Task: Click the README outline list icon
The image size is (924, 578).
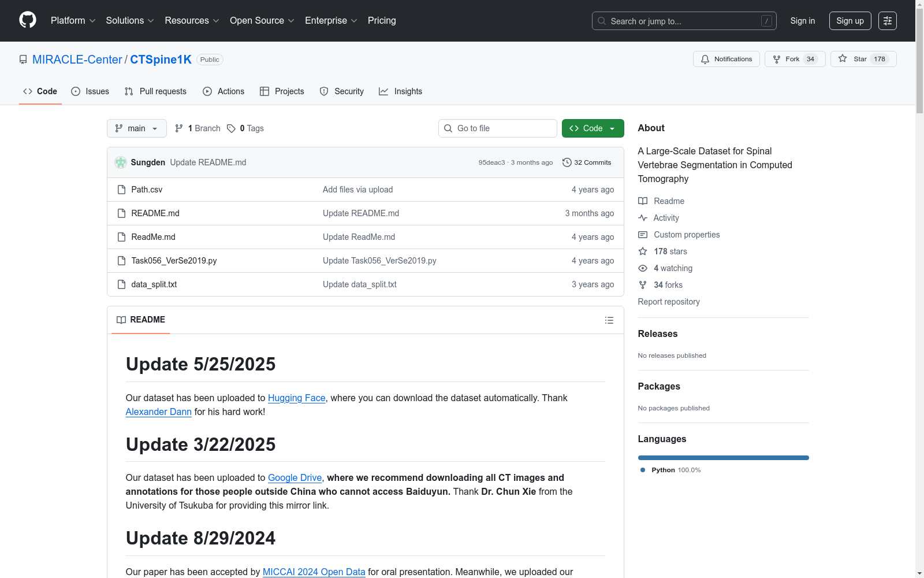Action: (x=609, y=320)
